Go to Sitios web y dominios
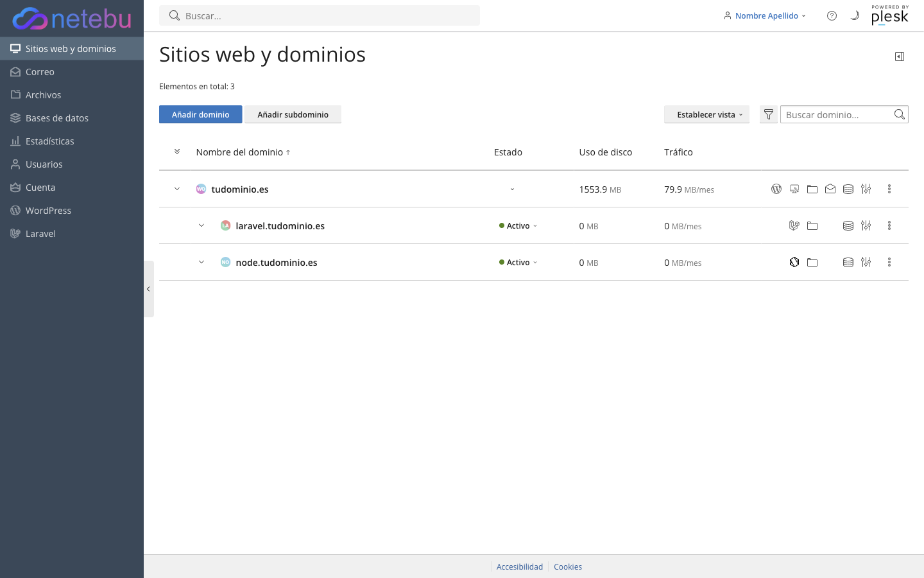Viewport: 924px width, 578px height. (72, 49)
